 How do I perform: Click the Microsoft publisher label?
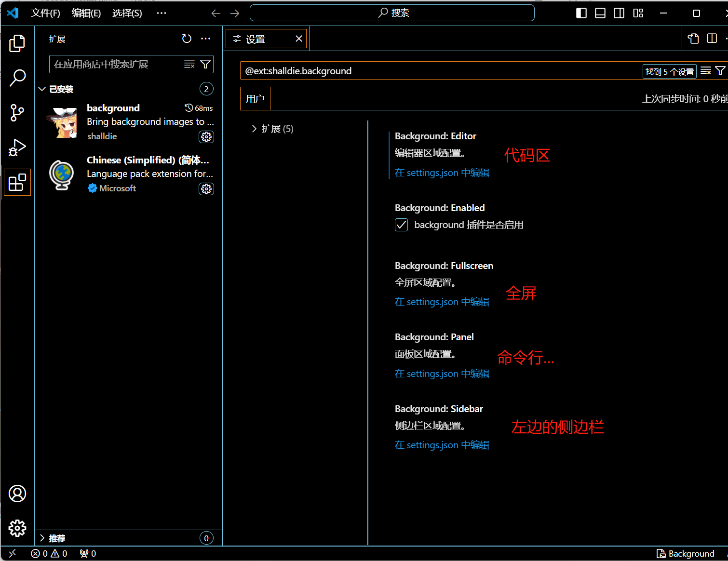pyautogui.click(x=118, y=188)
